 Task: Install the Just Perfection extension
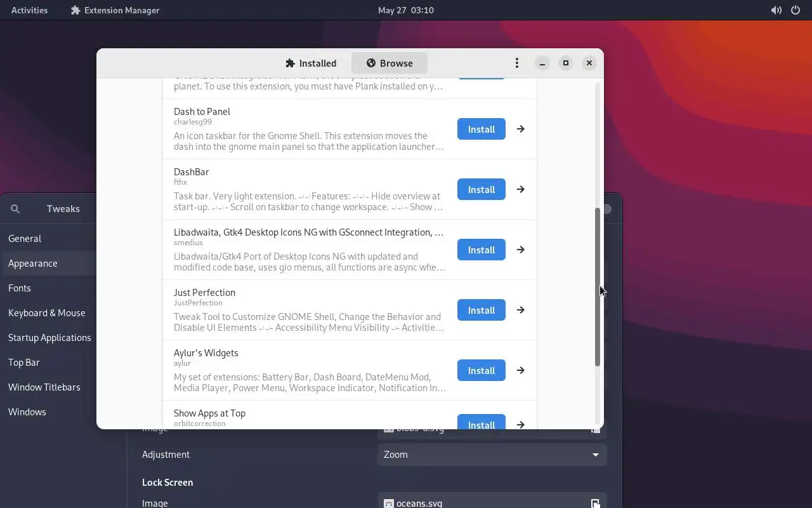point(481,310)
